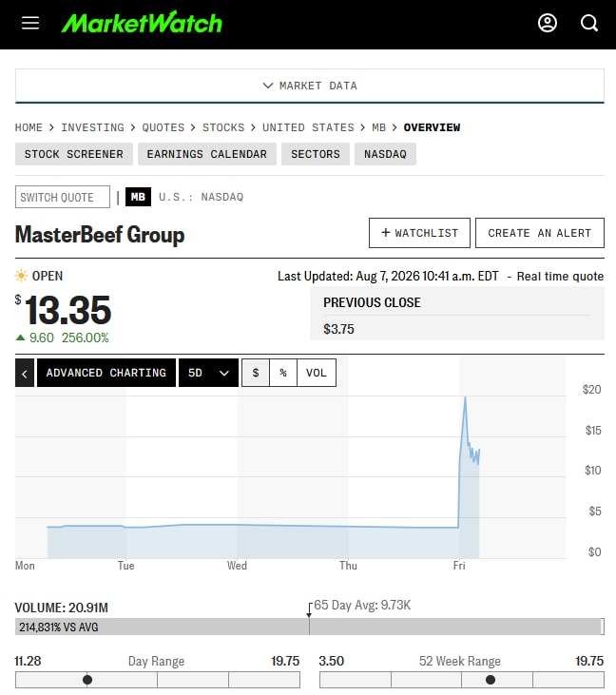Open the Sectors page
Screen dimensions: 616x695
(316, 154)
